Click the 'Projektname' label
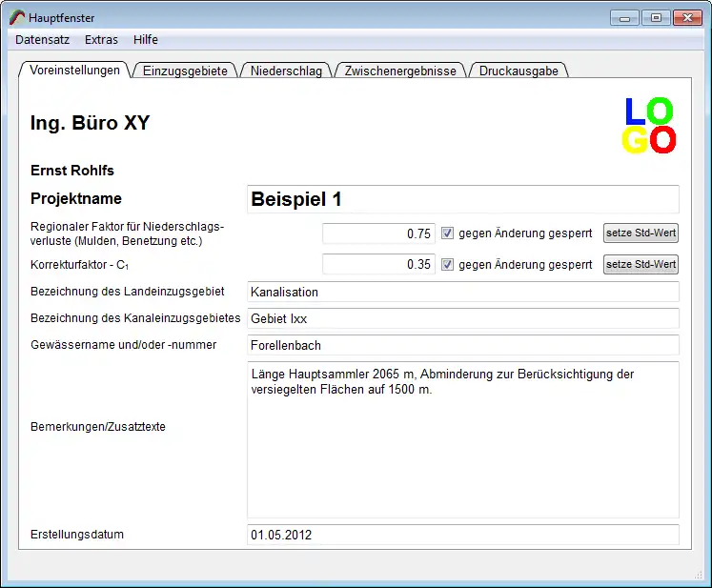Image resolution: width=712 pixels, height=588 pixels. coord(76,198)
